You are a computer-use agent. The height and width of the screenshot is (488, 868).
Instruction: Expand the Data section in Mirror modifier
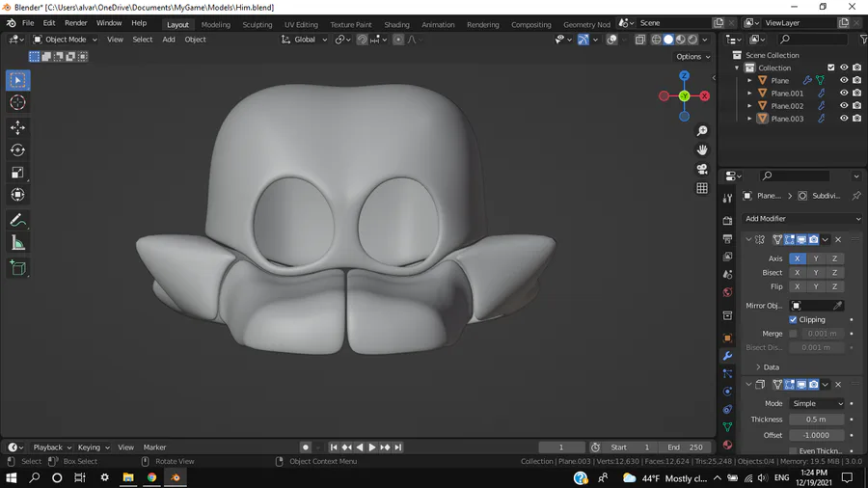pyautogui.click(x=766, y=367)
